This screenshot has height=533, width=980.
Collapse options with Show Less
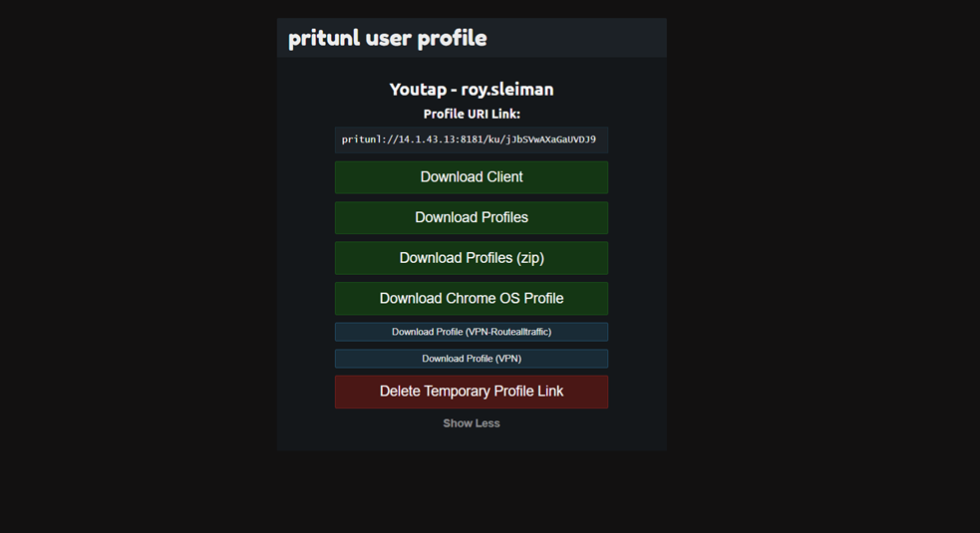(x=471, y=423)
